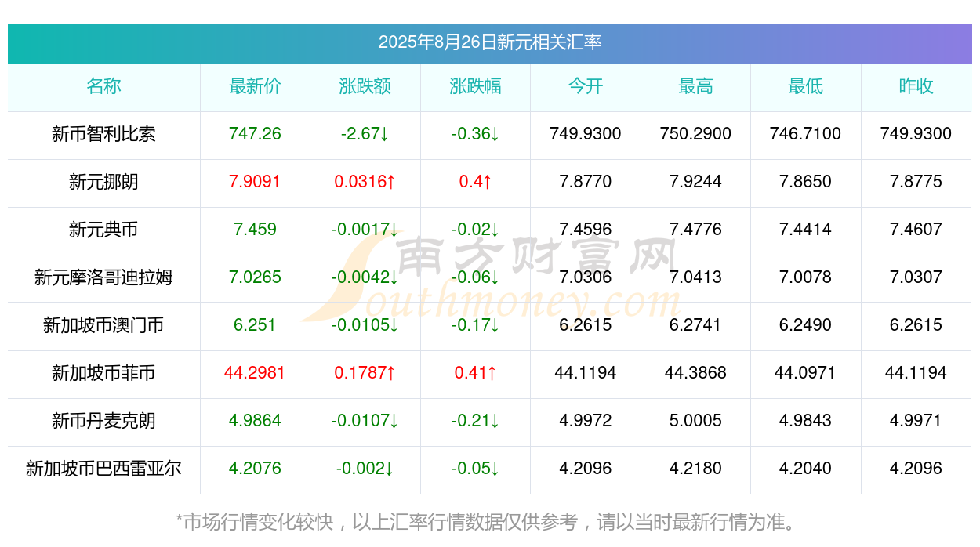Click change amount 0.0316↑

[365, 182]
